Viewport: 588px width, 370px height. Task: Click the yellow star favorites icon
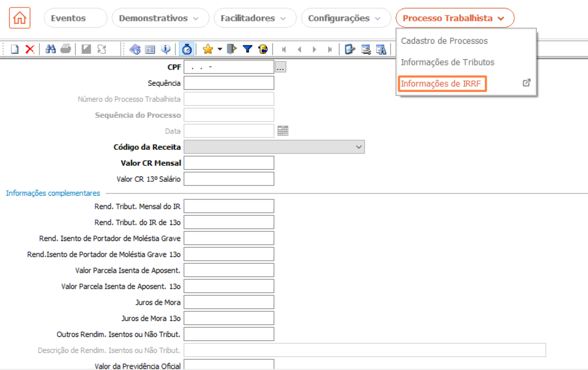point(208,49)
